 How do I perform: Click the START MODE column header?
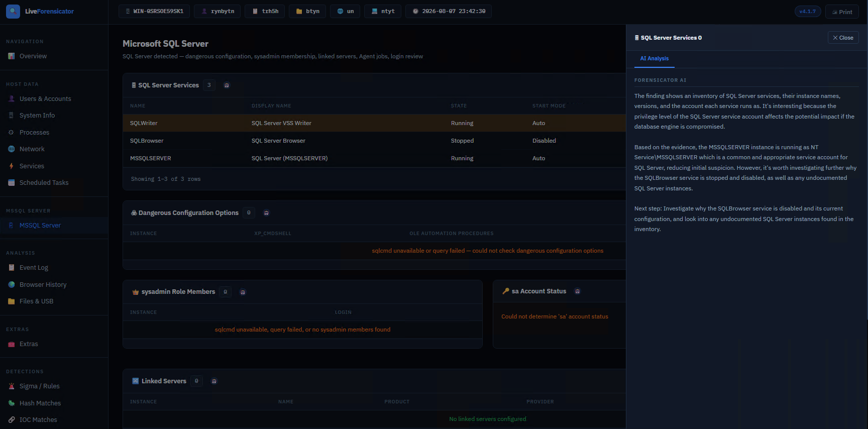coord(549,106)
